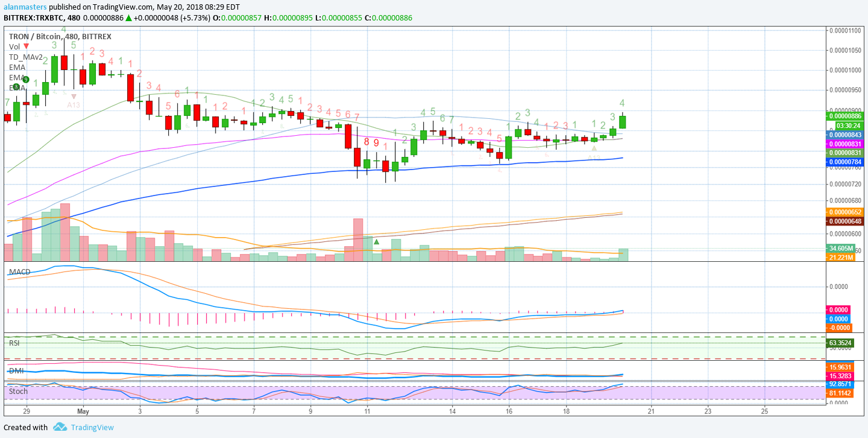
Task: Select the Stoch pane label
Action: [18, 391]
